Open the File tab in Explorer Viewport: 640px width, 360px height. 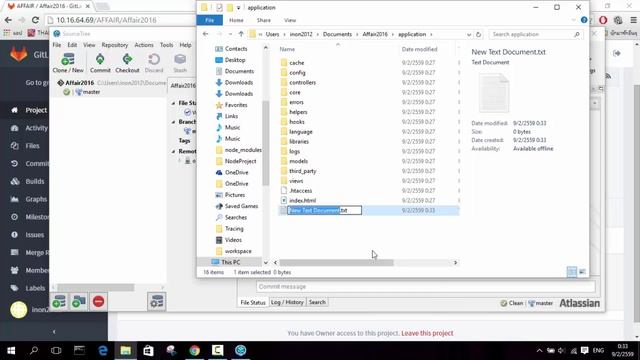209,20
